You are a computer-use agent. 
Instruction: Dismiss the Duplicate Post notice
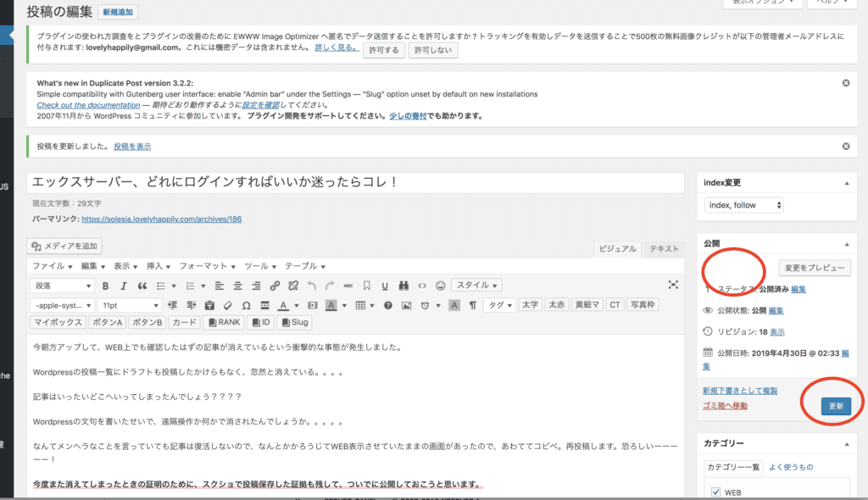tap(846, 83)
